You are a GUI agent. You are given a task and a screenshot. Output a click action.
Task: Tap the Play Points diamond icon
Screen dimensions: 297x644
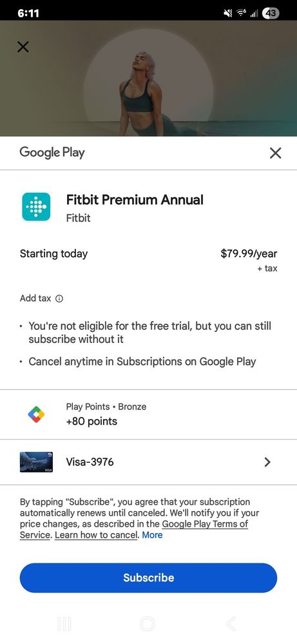point(36,415)
